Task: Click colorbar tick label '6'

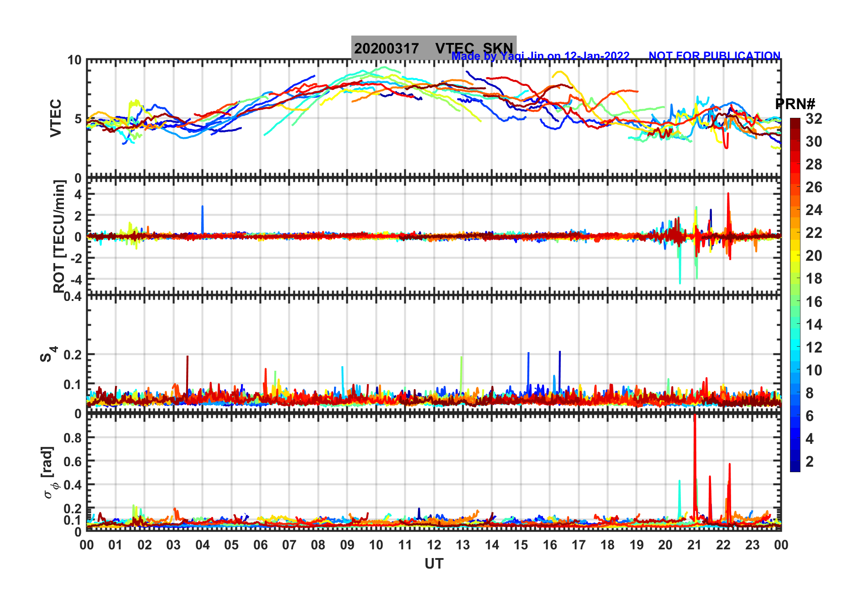Action: (x=810, y=416)
